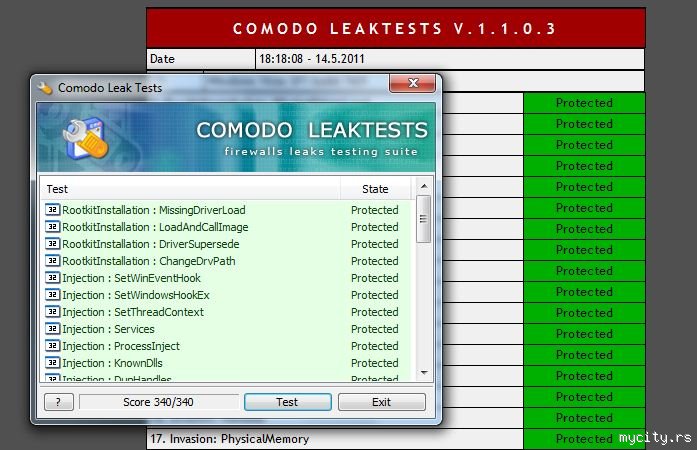Select the Injection : SetWinEventHook row text
This screenshot has height=450, width=697.
[132, 278]
